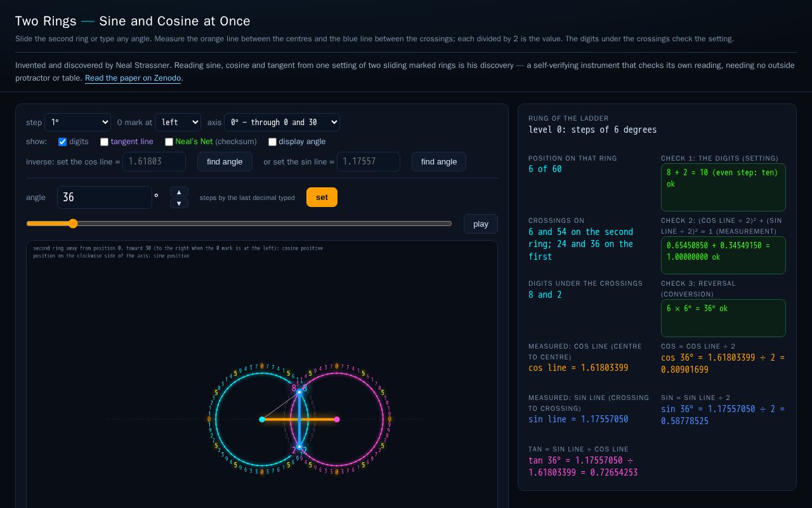Click the '6 of 60' position value
This screenshot has height=508, width=812.
(545, 169)
